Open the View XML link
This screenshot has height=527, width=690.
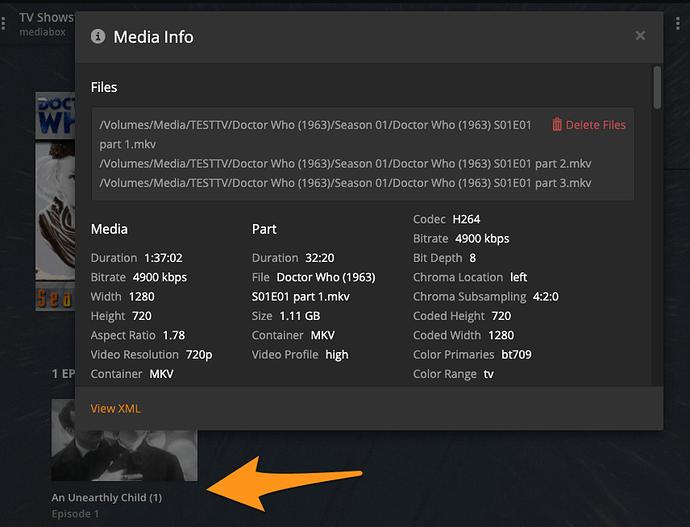[115, 408]
